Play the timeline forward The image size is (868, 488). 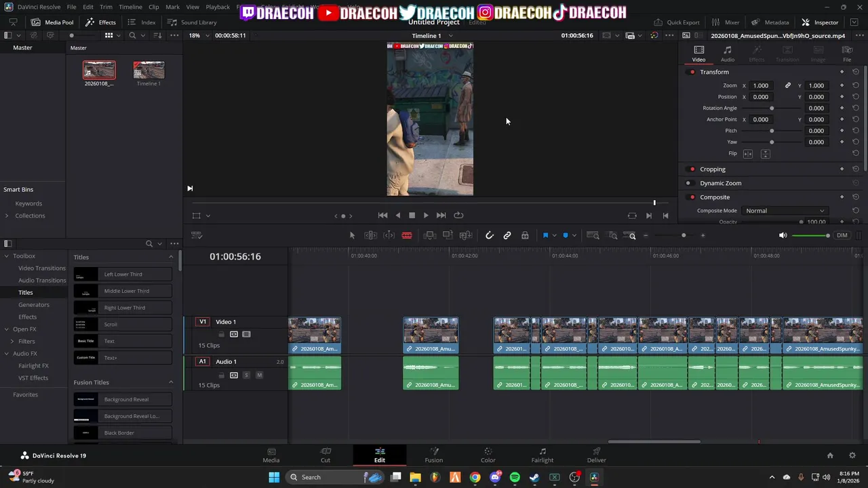pyautogui.click(x=426, y=216)
